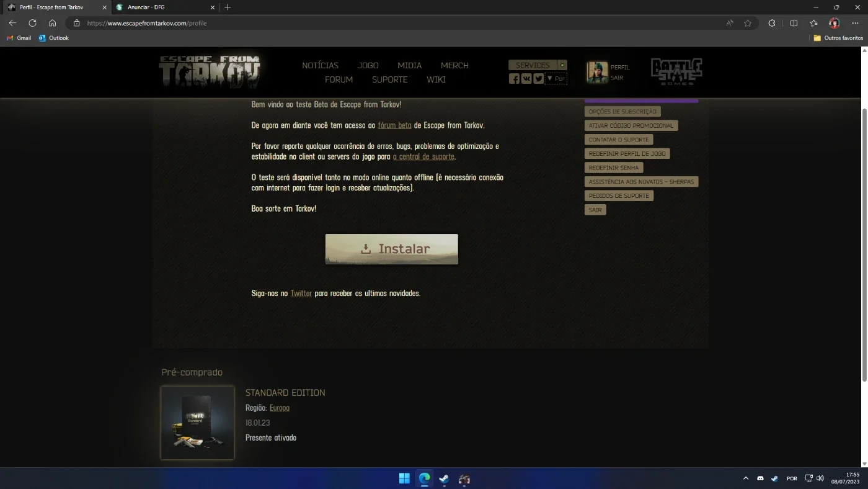The height and width of the screenshot is (489, 868).
Task: Click OPÇÕES DE SUBSCRIÇÃO button
Action: tap(622, 112)
